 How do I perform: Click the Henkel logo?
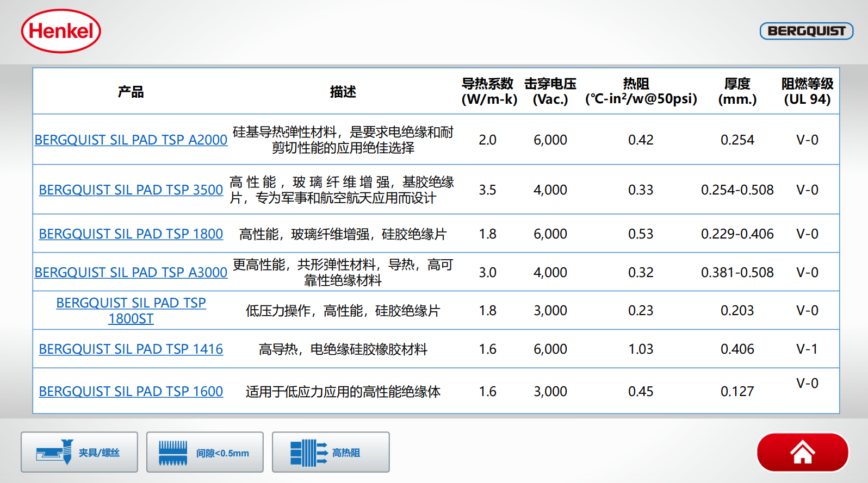pos(61,31)
